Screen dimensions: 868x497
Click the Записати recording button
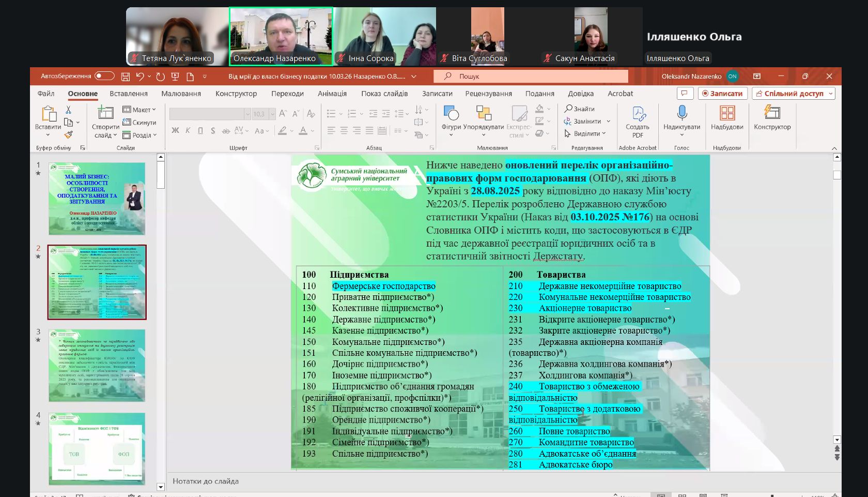click(x=722, y=94)
